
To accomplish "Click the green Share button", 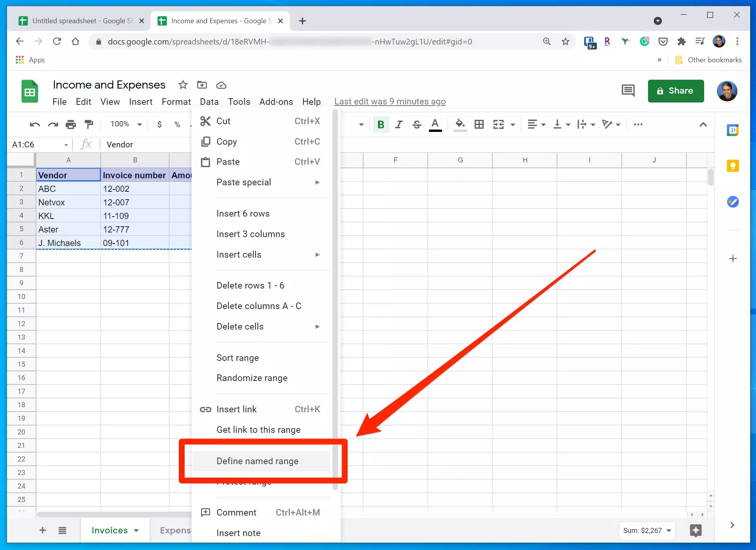I will point(675,91).
